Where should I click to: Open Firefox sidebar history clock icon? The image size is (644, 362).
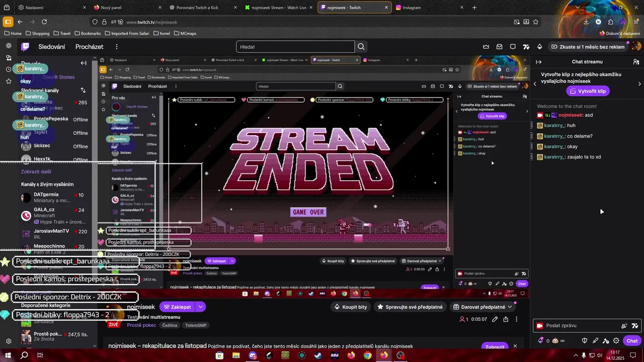(x=9, y=69)
